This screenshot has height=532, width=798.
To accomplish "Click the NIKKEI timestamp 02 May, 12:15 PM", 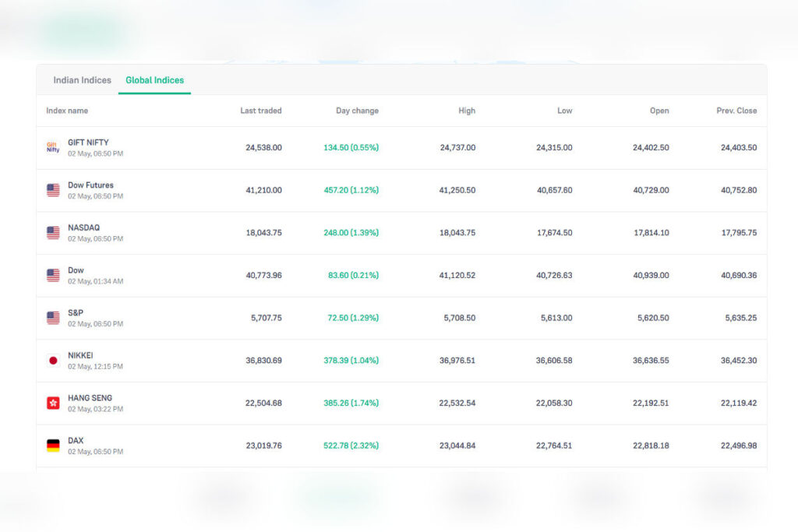I will (x=95, y=367).
